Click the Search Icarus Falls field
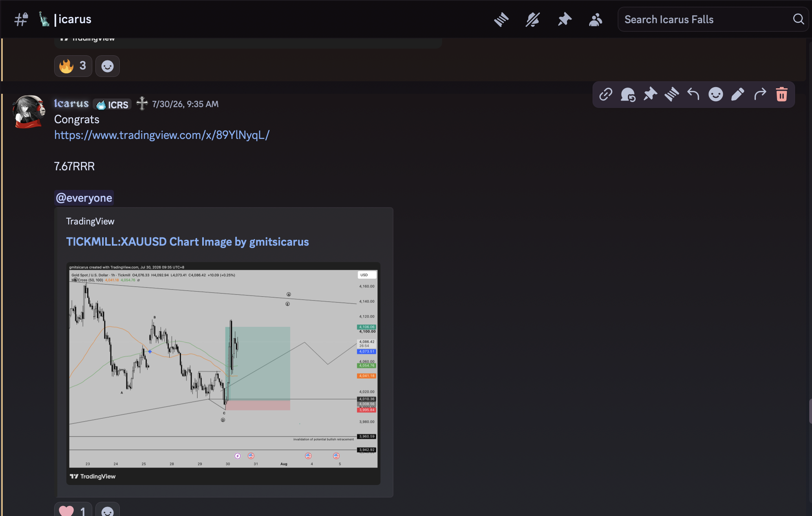 pyautogui.click(x=713, y=19)
